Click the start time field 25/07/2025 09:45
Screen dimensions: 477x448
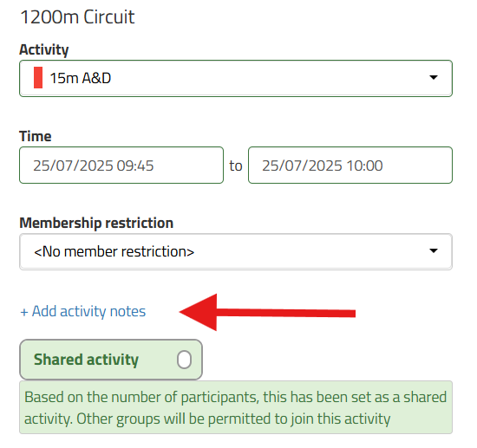tap(121, 165)
